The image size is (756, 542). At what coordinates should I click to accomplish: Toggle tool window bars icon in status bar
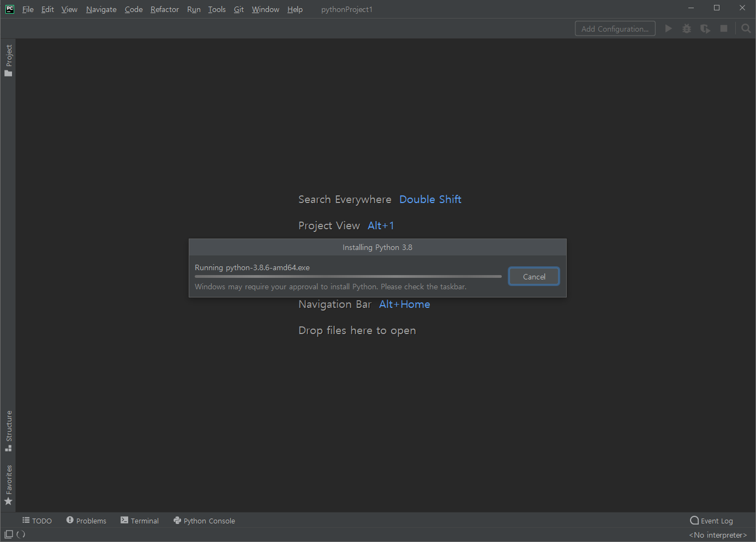click(9, 534)
